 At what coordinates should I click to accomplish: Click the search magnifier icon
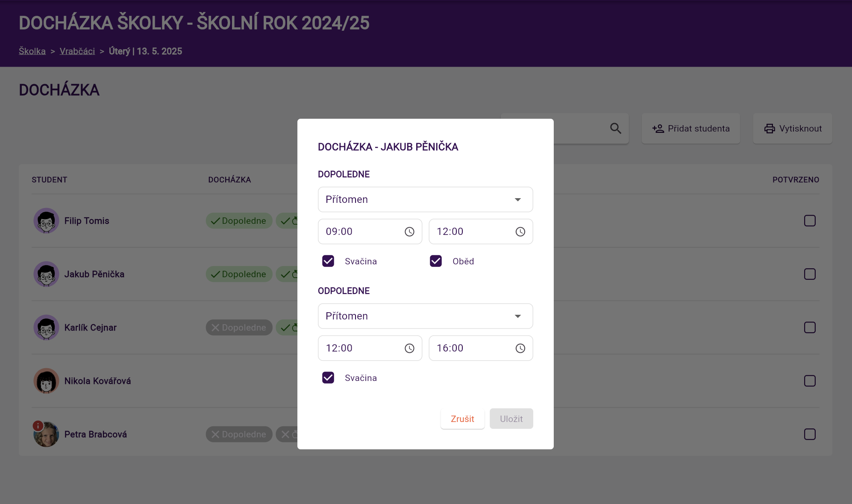[615, 129]
